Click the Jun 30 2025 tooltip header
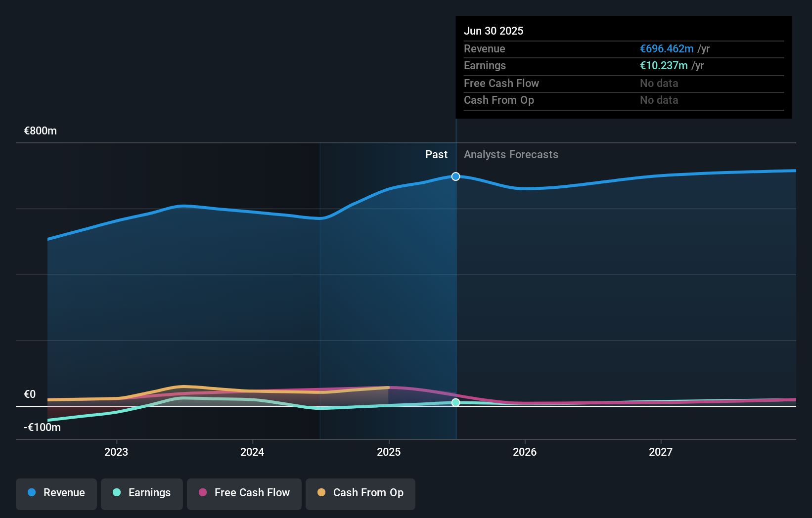 pyautogui.click(x=494, y=31)
